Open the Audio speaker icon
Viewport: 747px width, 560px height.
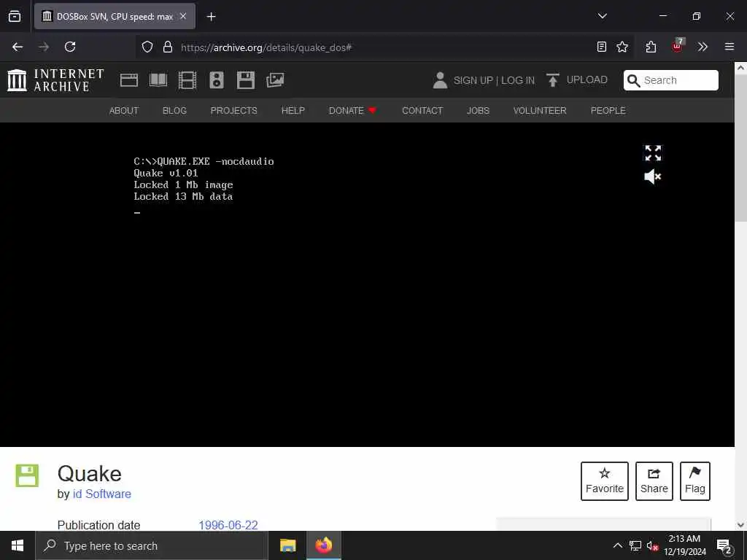click(x=216, y=80)
